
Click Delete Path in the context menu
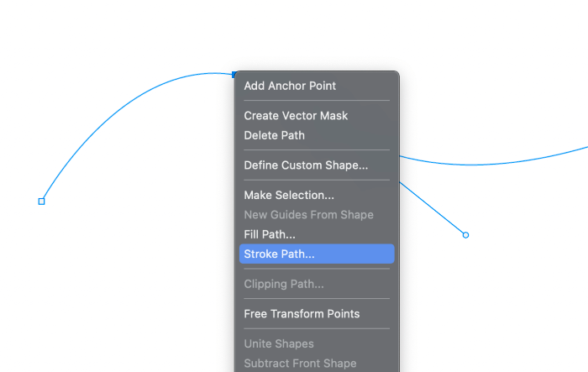pos(274,135)
